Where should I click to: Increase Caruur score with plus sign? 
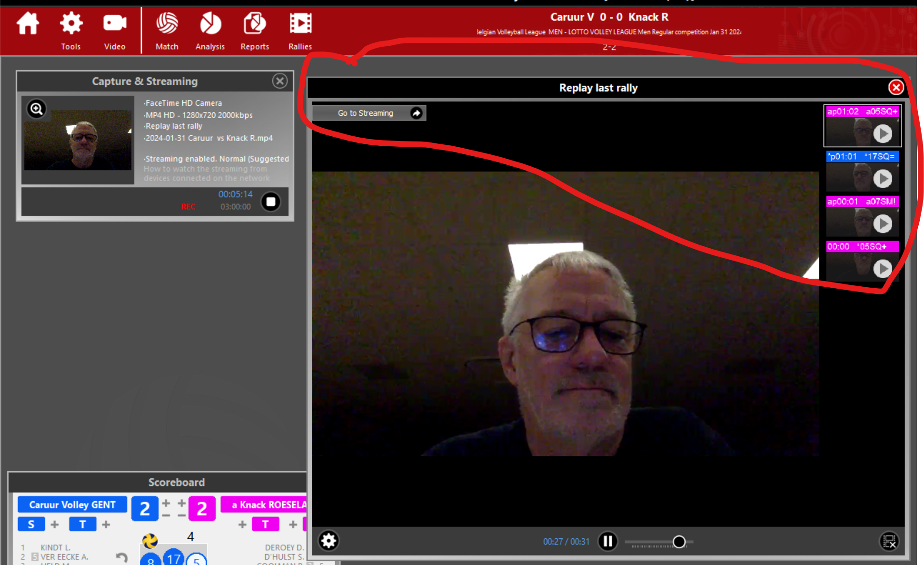166,503
